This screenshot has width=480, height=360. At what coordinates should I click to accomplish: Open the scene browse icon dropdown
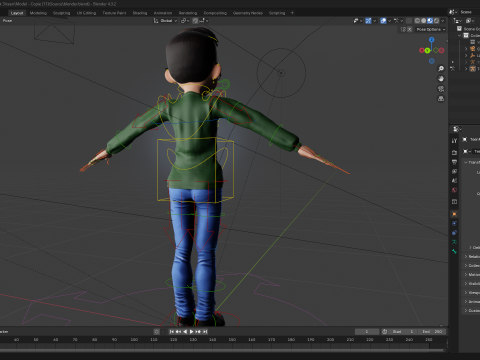click(x=453, y=12)
